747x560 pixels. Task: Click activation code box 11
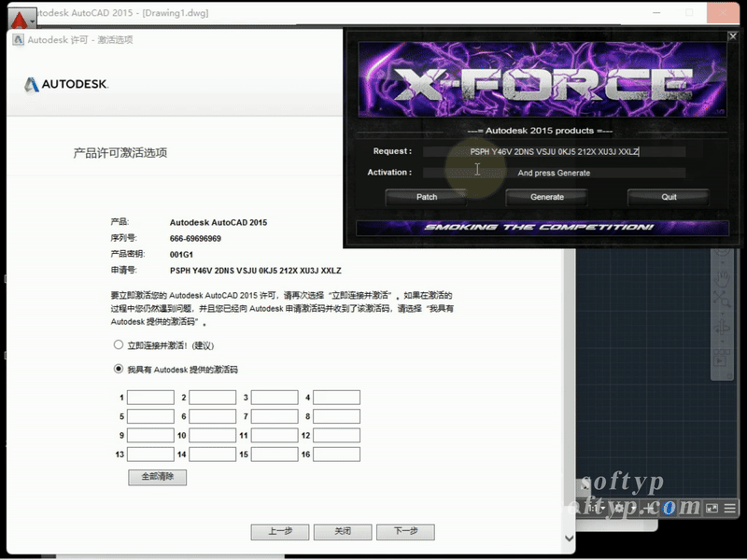click(275, 435)
